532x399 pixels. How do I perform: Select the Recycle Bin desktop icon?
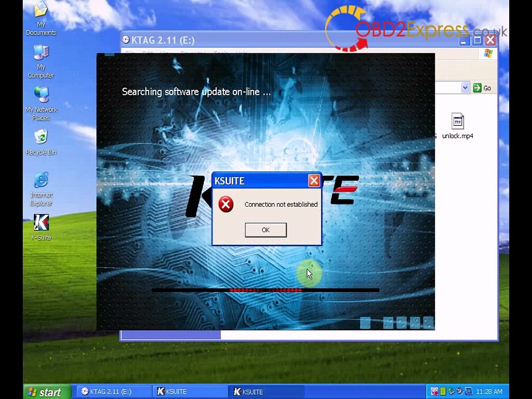[x=41, y=142]
